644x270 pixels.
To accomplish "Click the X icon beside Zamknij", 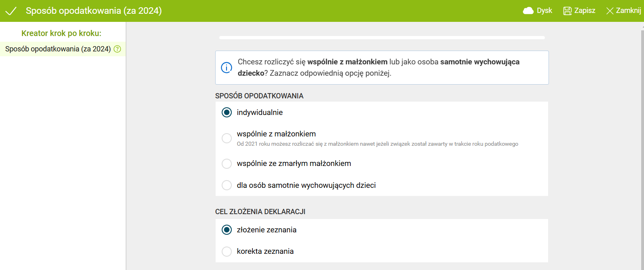I will (610, 11).
